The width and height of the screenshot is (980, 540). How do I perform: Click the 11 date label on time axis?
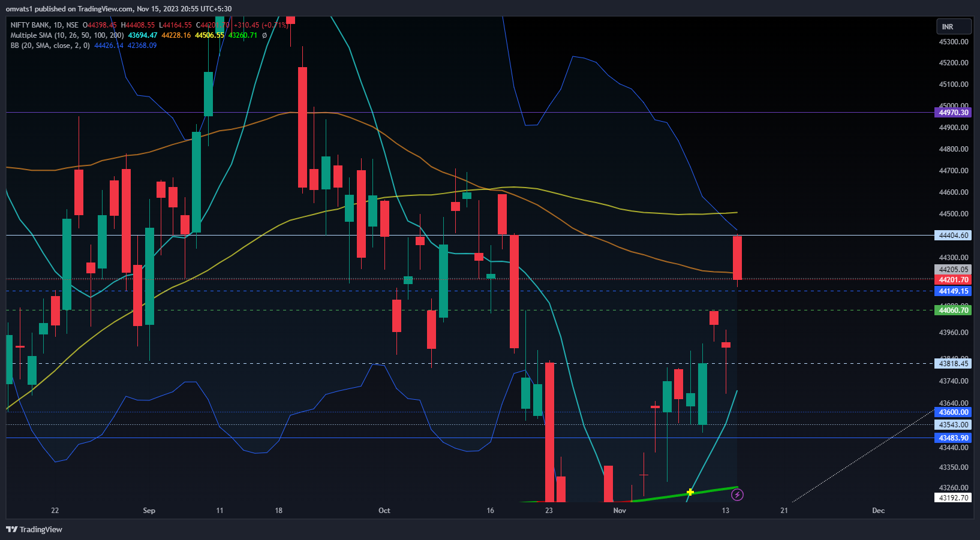click(220, 511)
